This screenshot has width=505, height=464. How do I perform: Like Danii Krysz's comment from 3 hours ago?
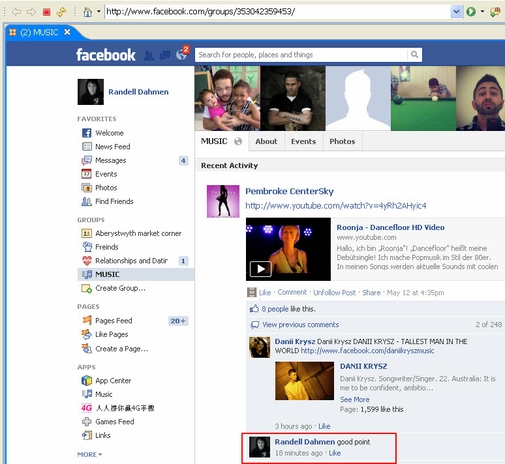324,426
